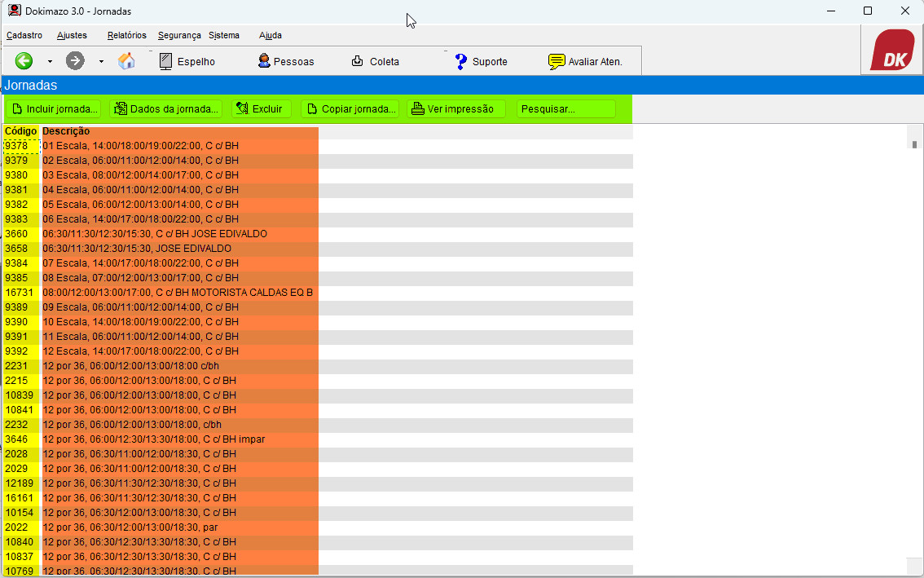This screenshot has width=924, height=578.
Task: Open the Pessoas toolbar item
Action: point(285,61)
